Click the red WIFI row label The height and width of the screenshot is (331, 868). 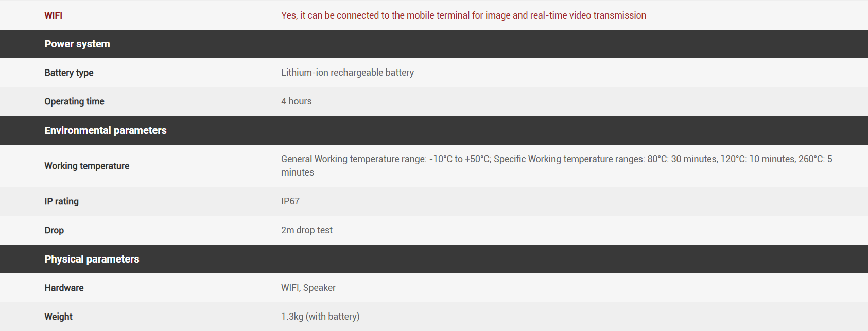point(53,15)
